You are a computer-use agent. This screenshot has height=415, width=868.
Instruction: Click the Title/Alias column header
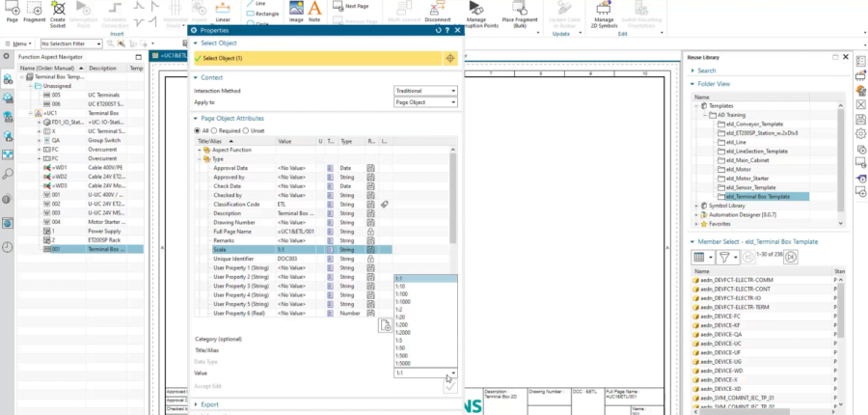pos(234,141)
